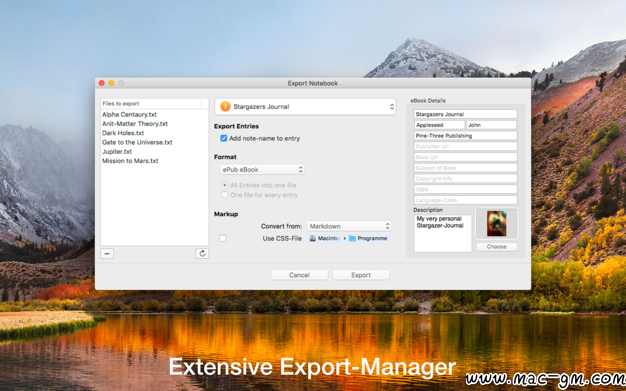Viewport: 626px width, 391px height.
Task: Click the Export button
Action: tap(361, 275)
